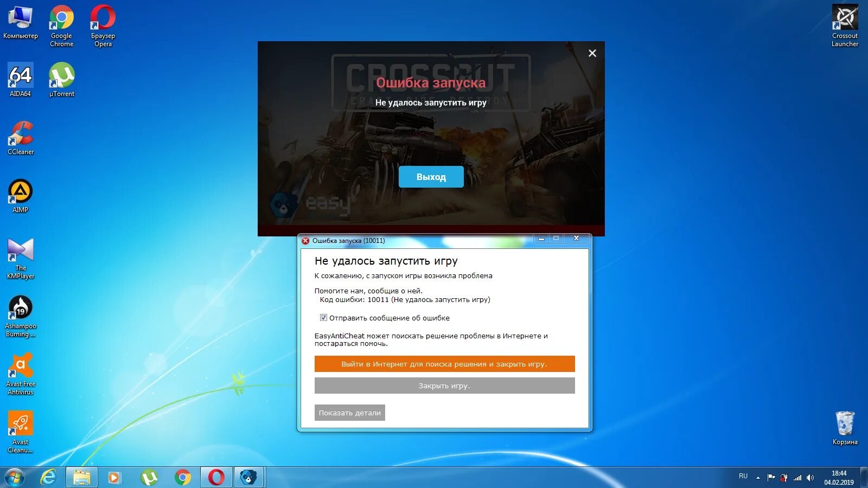The image size is (868, 488).
Task: Select Crossout Launcher desktop shortcut
Action: coord(845,26)
